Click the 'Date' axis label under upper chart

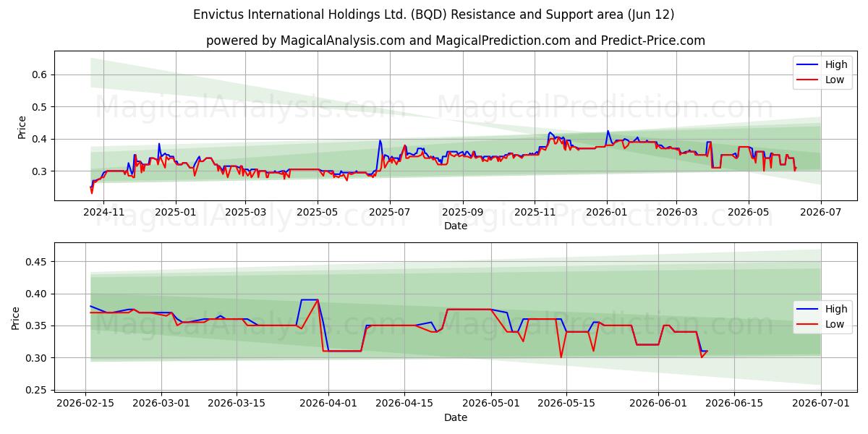point(456,226)
